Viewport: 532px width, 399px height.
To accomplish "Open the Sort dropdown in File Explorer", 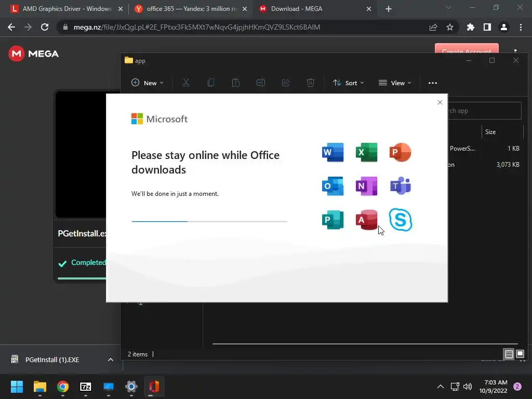I will click(348, 83).
